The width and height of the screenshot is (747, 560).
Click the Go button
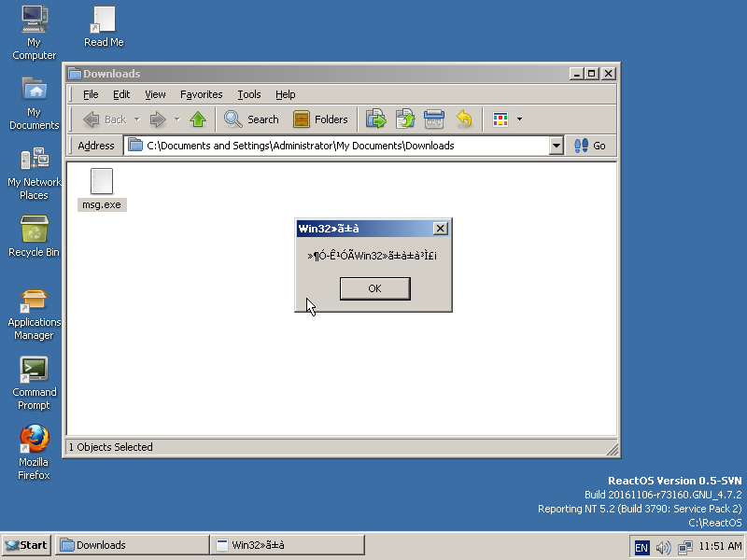pos(590,146)
